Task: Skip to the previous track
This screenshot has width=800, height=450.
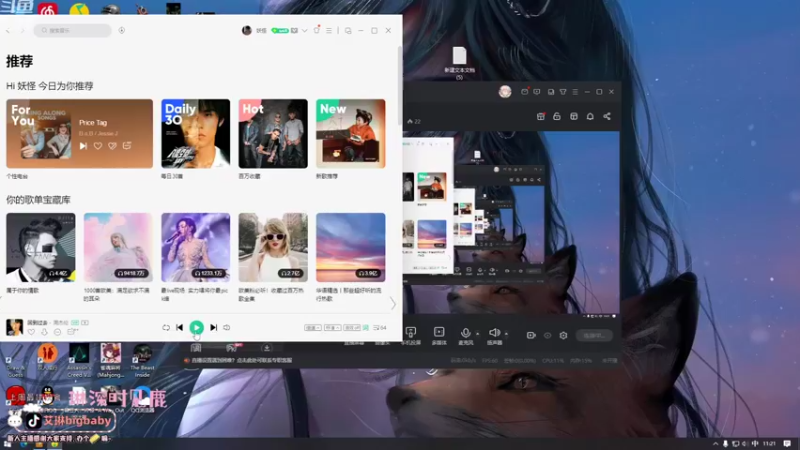Action: tap(180, 328)
